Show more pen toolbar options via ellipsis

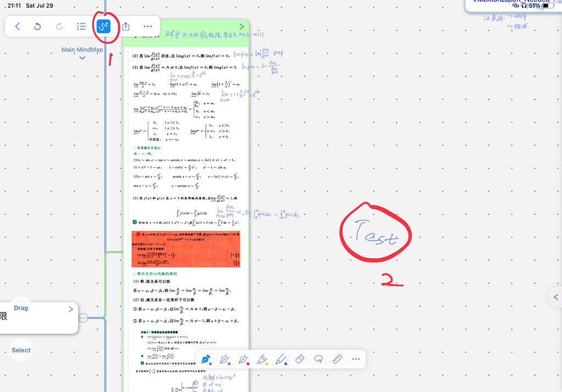(356, 359)
